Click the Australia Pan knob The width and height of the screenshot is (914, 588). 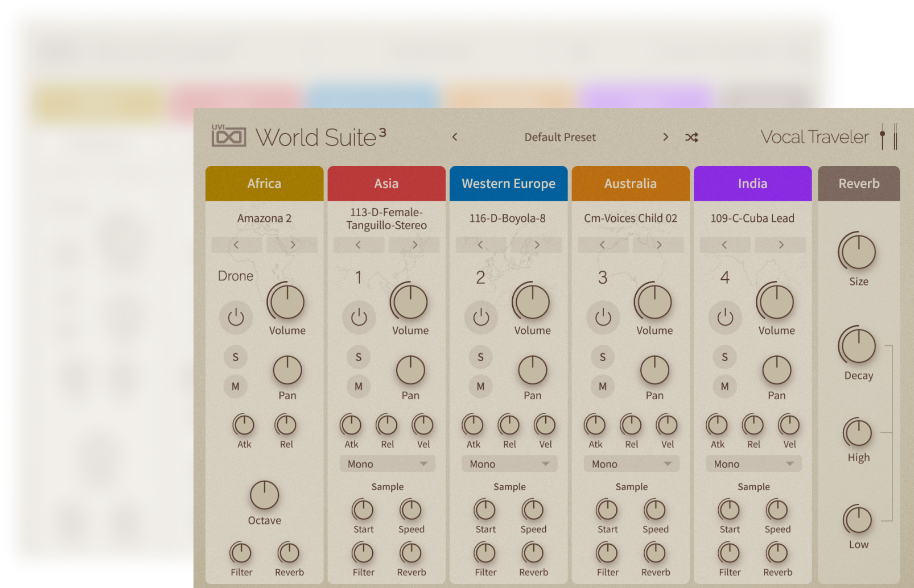pyautogui.click(x=654, y=371)
